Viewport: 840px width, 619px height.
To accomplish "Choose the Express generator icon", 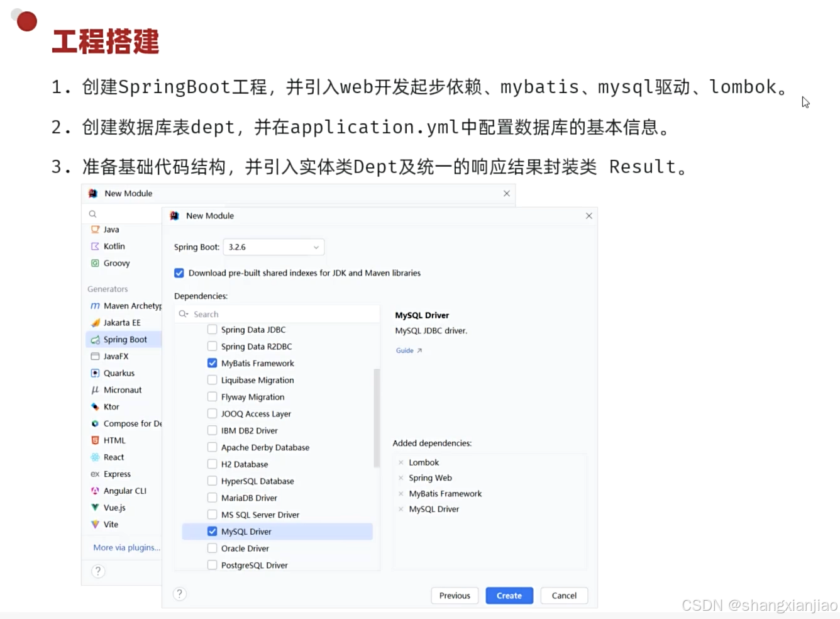I will pyautogui.click(x=95, y=474).
